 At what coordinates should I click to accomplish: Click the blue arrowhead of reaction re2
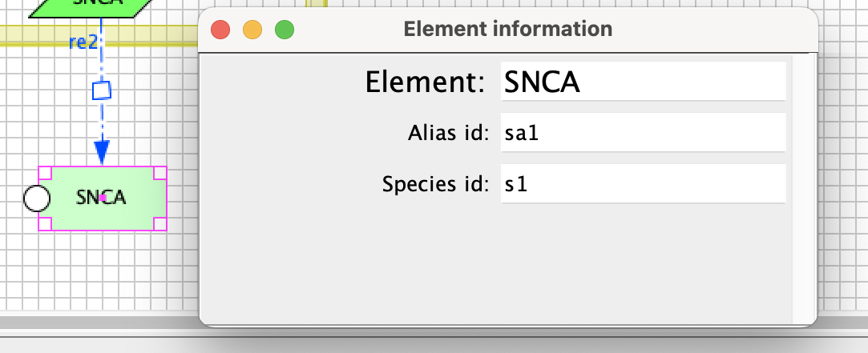102,150
